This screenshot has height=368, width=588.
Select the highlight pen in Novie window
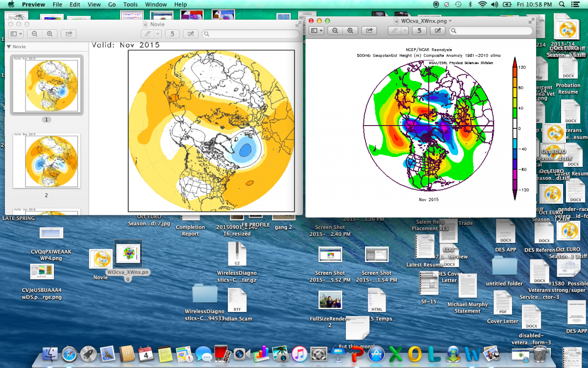tap(147, 34)
